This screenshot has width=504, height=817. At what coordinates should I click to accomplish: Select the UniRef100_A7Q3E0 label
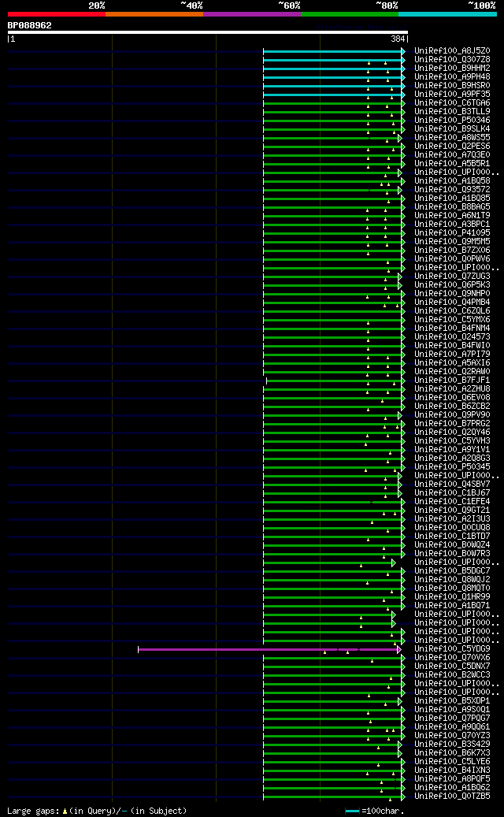tap(452, 154)
